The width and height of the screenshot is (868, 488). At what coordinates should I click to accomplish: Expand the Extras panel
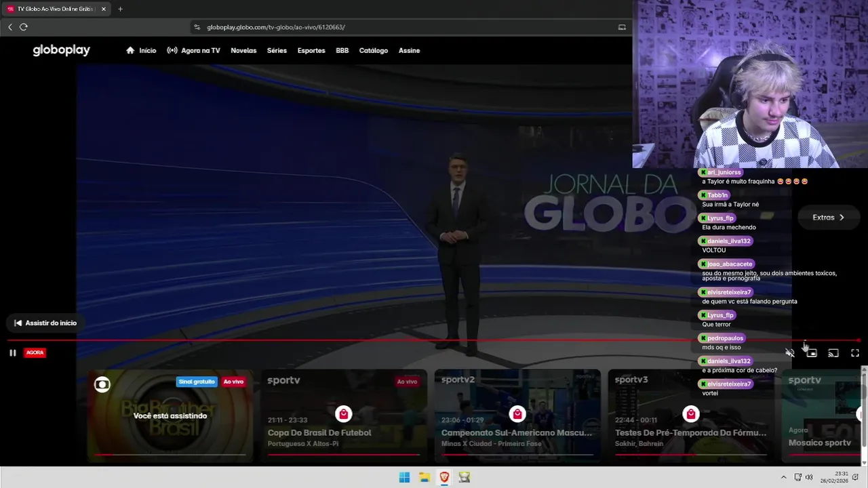click(829, 218)
